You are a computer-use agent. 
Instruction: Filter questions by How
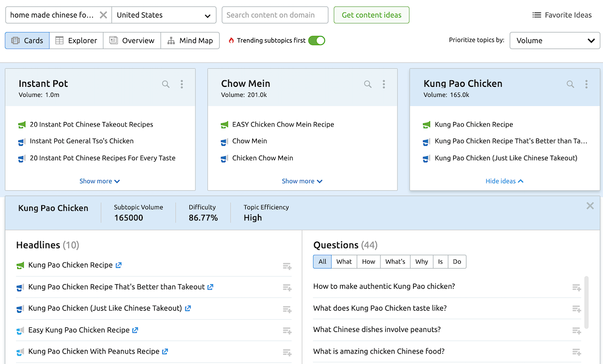click(369, 262)
